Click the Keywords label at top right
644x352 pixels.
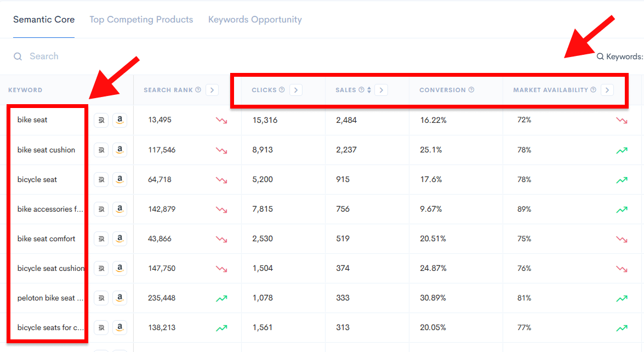(625, 56)
